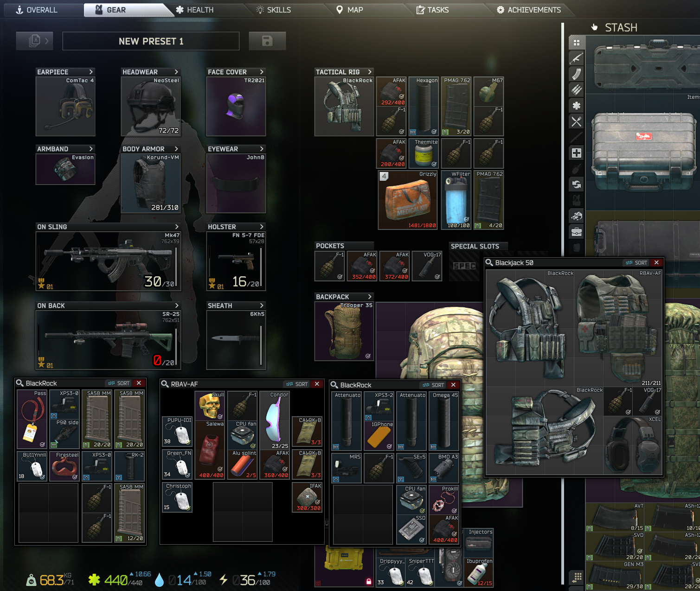The height and width of the screenshot is (591, 700).
Task: Save the preset with the disk button
Action: point(267,41)
